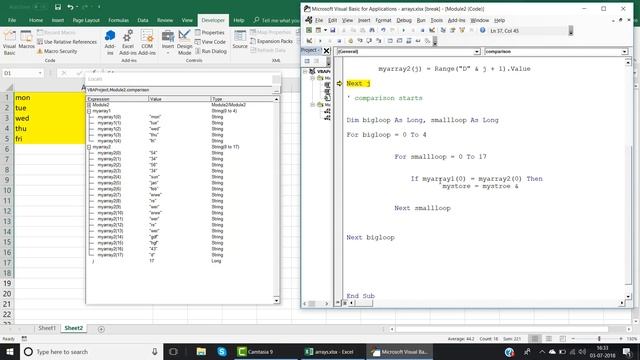
Task: Click Step Into in Debug toolbar
Action: [x=360, y=41]
